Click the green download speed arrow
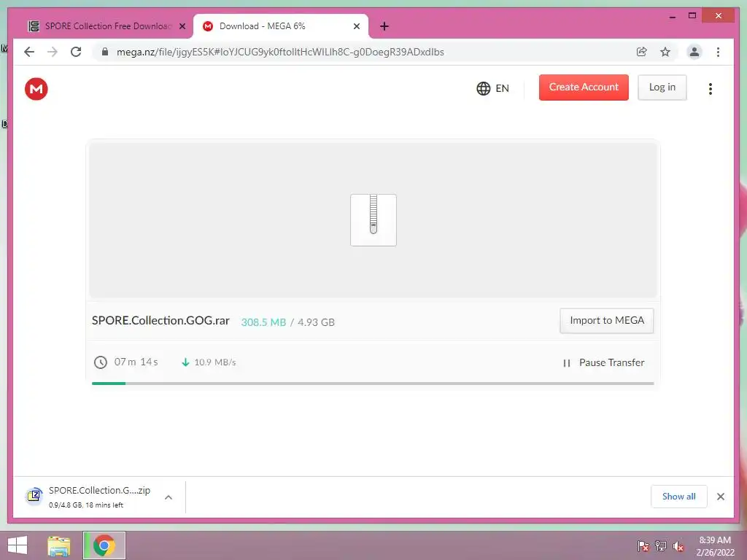The height and width of the screenshot is (560, 747). [x=185, y=362]
